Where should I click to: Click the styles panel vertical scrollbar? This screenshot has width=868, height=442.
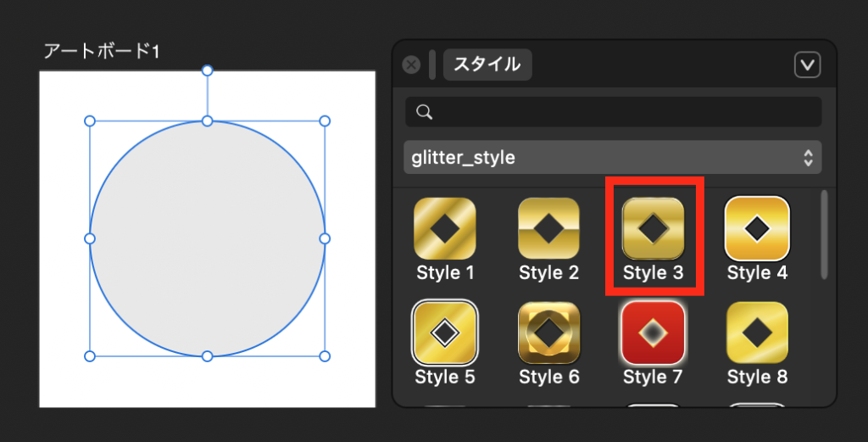pos(823,234)
